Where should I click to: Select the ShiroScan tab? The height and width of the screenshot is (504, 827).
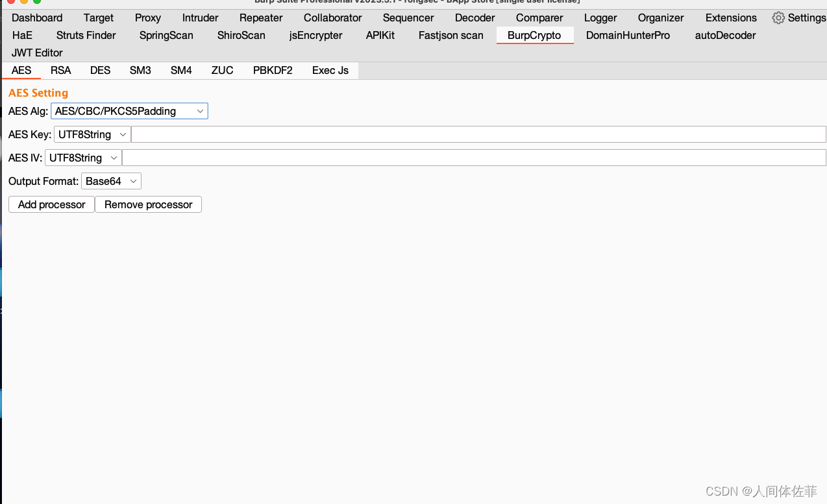tap(241, 35)
